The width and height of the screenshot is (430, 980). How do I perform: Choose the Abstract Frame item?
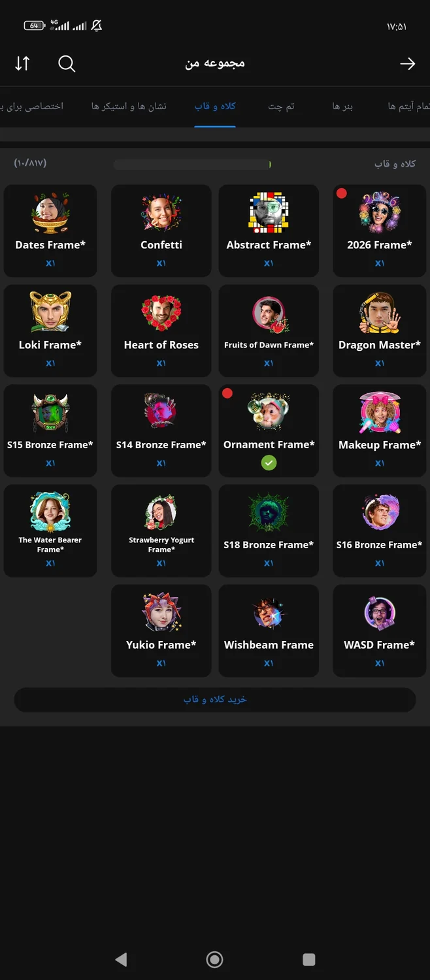(x=269, y=231)
